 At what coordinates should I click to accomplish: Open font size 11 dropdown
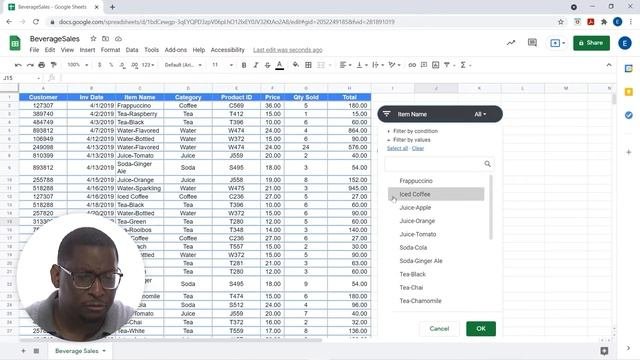tap(222, 65)
